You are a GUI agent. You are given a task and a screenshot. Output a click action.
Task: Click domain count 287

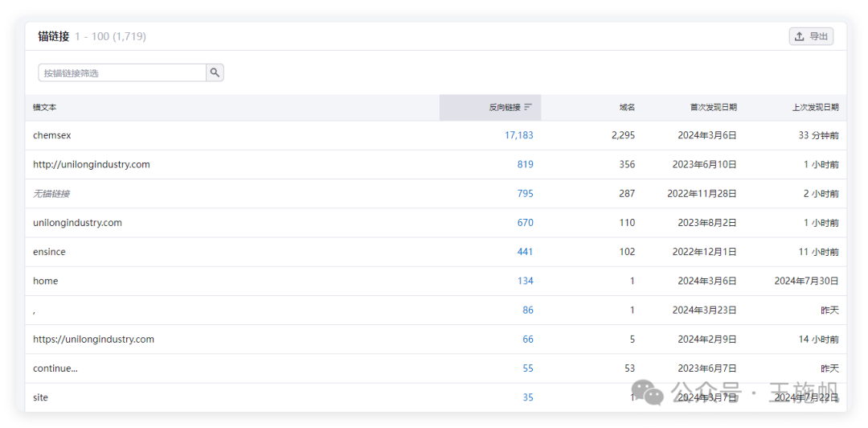(x=627, y=194)
